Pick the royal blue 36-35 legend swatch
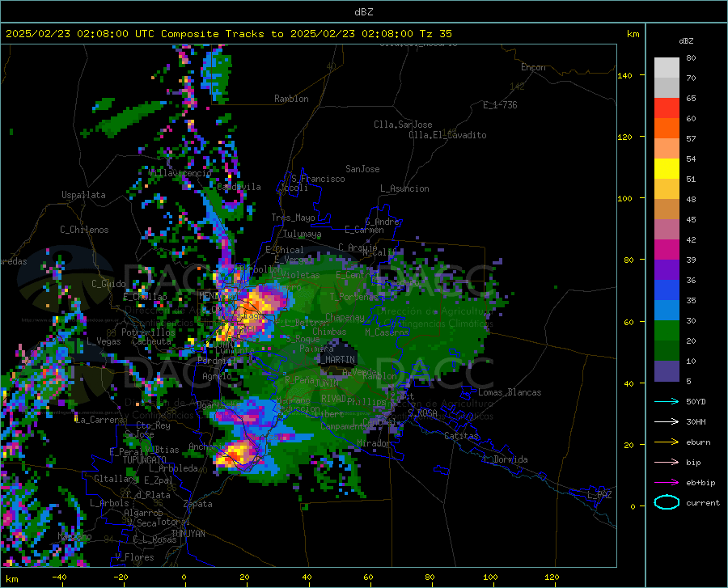Viewport: 728px width, 588px height. point(667,290)
